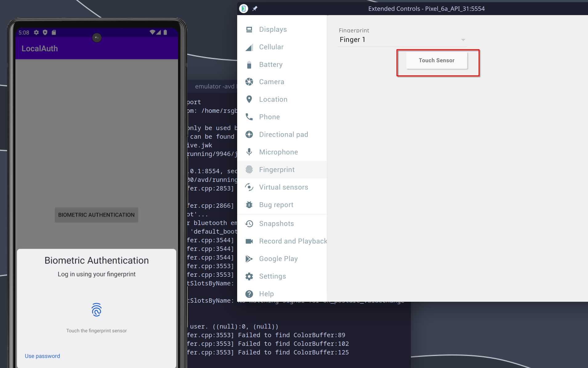The height and width of the screenshot is (368, 588).
Task: Open the Directional pad section
Action: [283, 135]
